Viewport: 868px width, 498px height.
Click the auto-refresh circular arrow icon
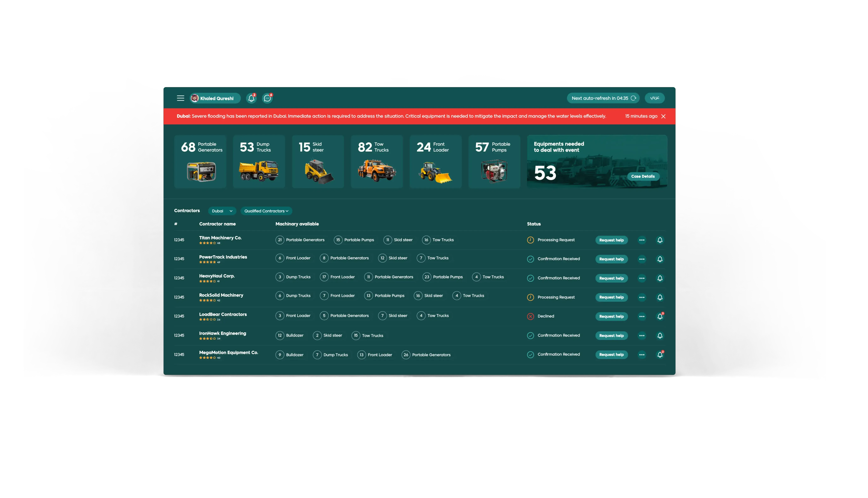633,98
